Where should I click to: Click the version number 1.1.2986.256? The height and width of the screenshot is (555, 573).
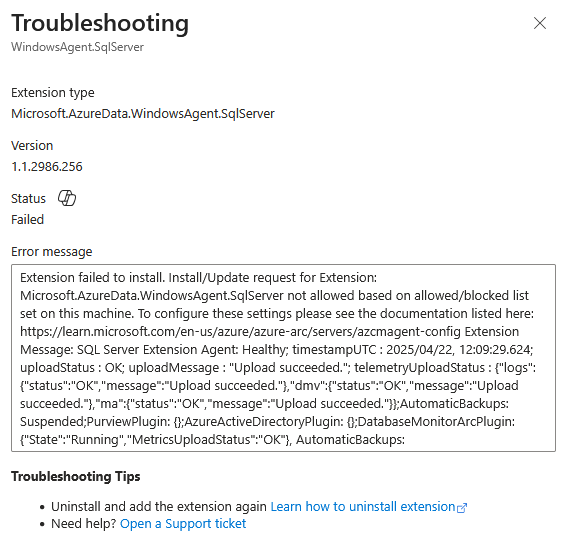47,167
